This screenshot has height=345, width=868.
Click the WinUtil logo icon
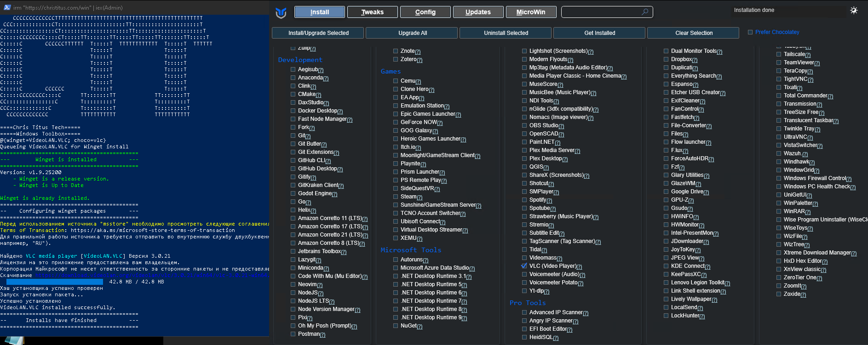click(x=281, y=13)
